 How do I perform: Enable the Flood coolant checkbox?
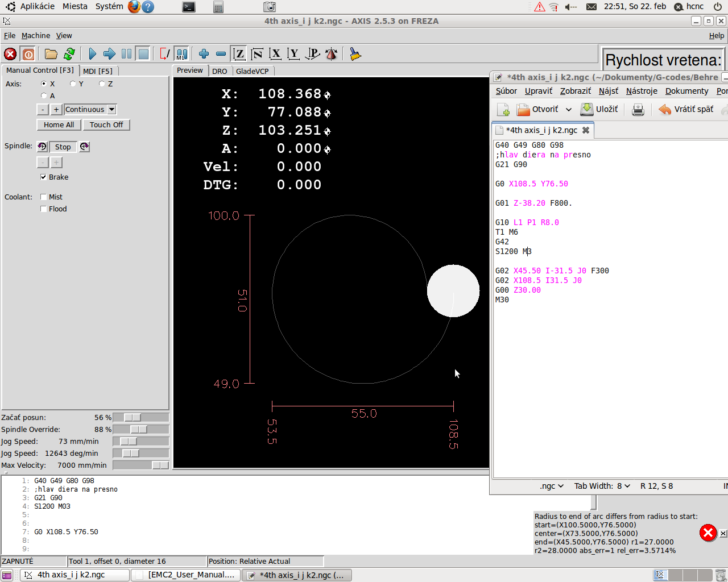44,209
